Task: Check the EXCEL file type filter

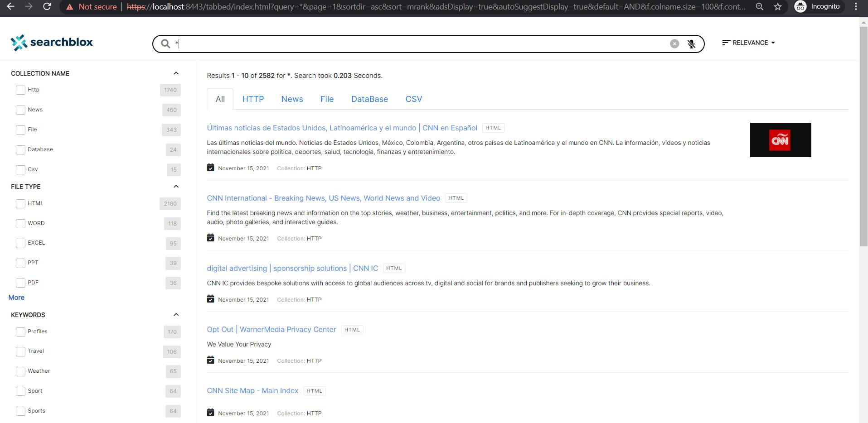Action: (x=20, y=243)
